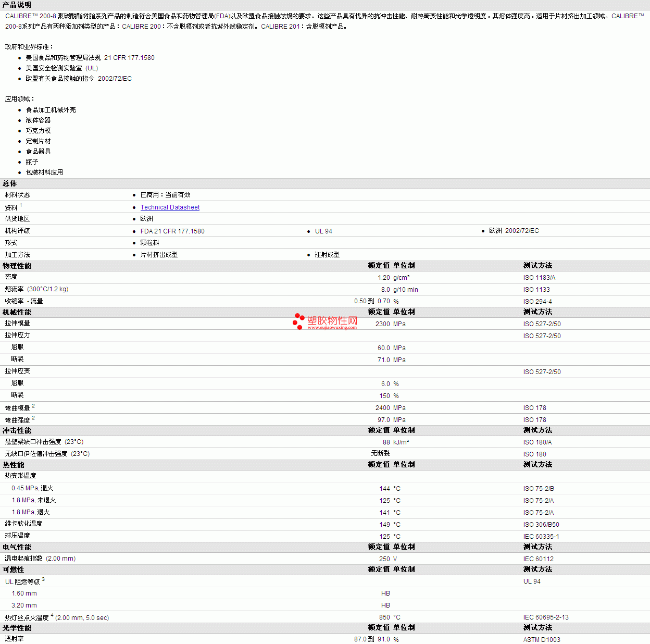Click the ISO 1183/A test method
The image size is (650, 644).
point(539,278)
